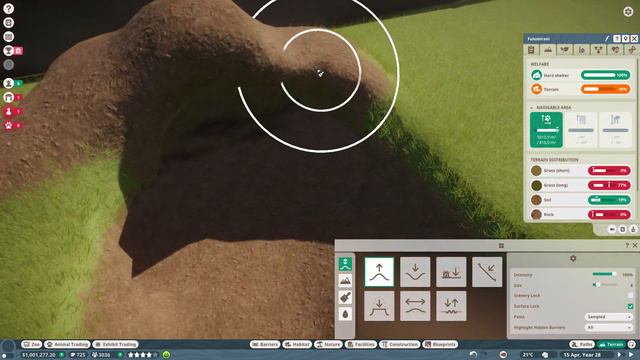
Task: Open the terrain tool settings gear
Action: click(x=573, y=258)
